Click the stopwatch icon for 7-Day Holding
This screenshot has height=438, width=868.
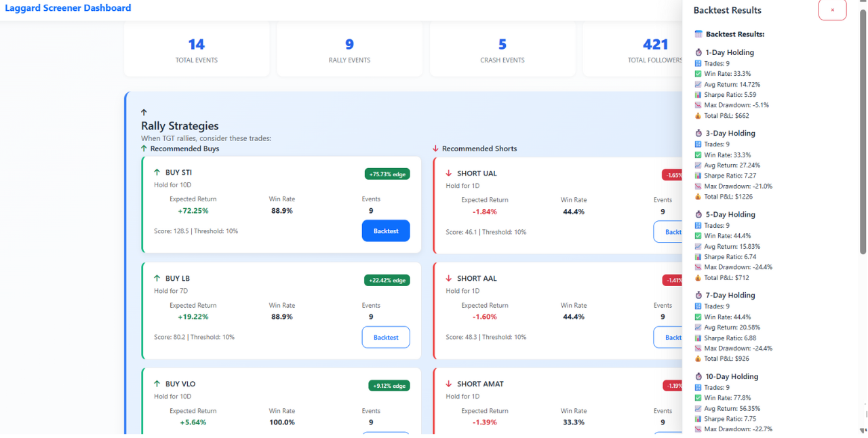[698, 296]
